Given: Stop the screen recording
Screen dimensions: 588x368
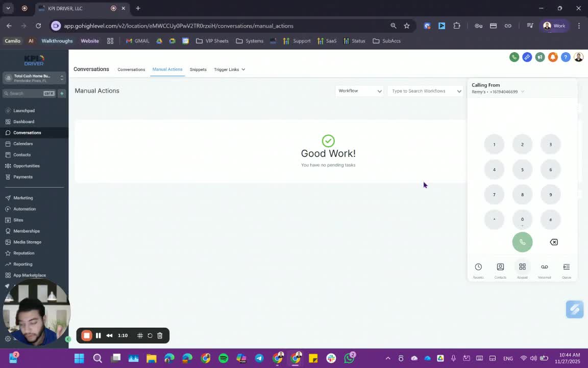Looking at the screenshot, I should [x=87, y=336].
